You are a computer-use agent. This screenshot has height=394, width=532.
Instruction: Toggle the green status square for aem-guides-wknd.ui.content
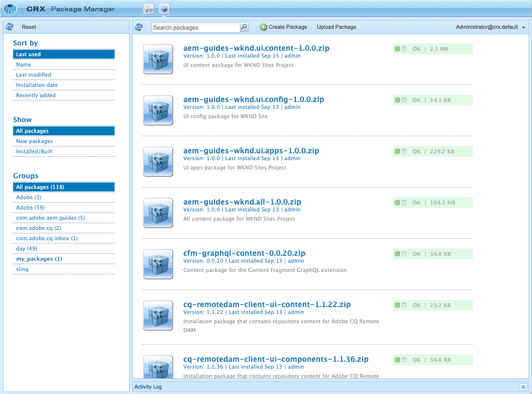click(397, 49)
